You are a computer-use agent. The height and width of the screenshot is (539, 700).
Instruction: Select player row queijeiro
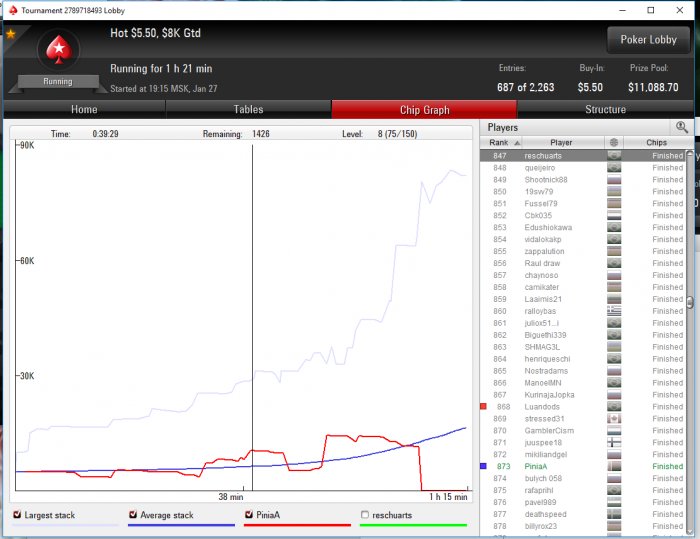click(582, 168)
